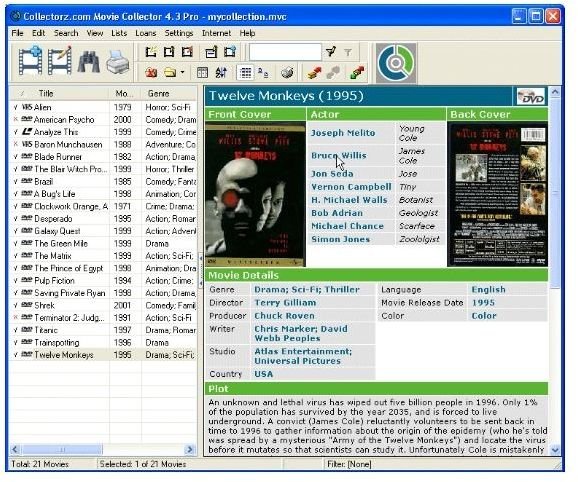Click the USA country link
The width and height of the screenshot is (578, 482).
click(x=264, y=374)
